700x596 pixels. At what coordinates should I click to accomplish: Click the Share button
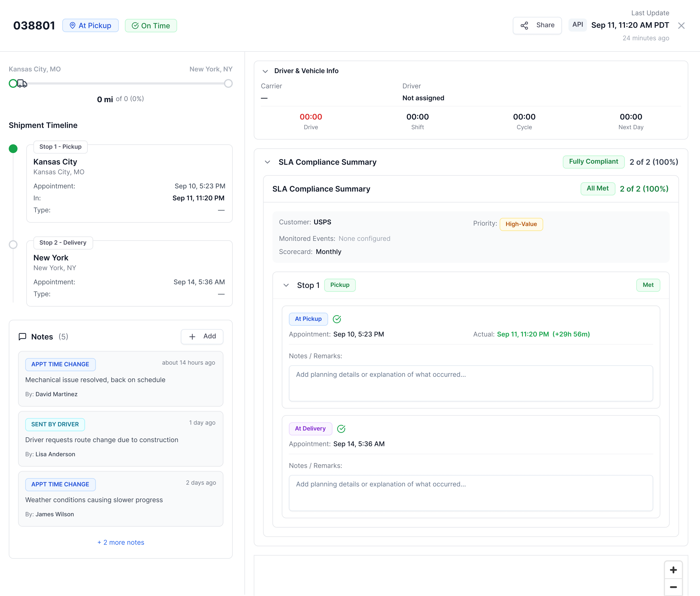[537, 25]
